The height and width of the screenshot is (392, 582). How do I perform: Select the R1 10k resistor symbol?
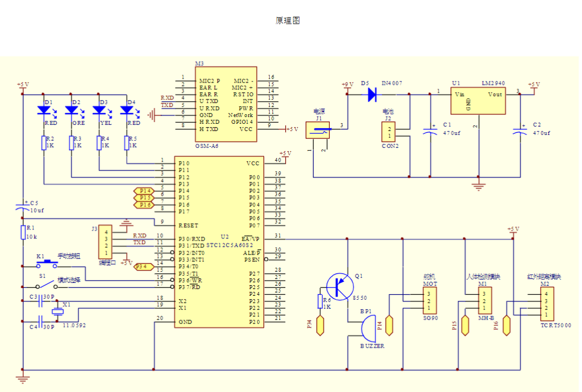[23, 232]
